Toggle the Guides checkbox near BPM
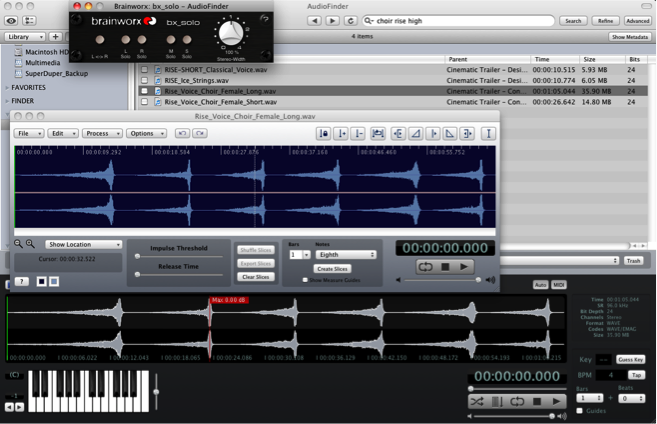 pyautogui.click(x=579, y=411)
